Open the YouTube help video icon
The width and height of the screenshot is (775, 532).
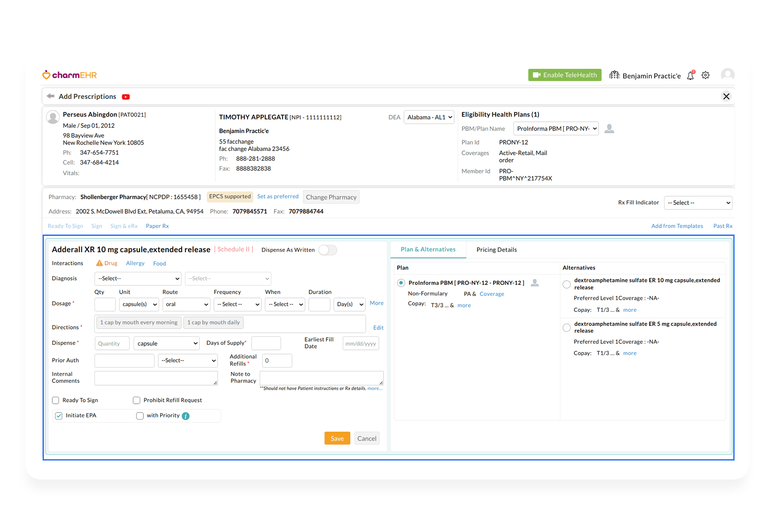126,97
